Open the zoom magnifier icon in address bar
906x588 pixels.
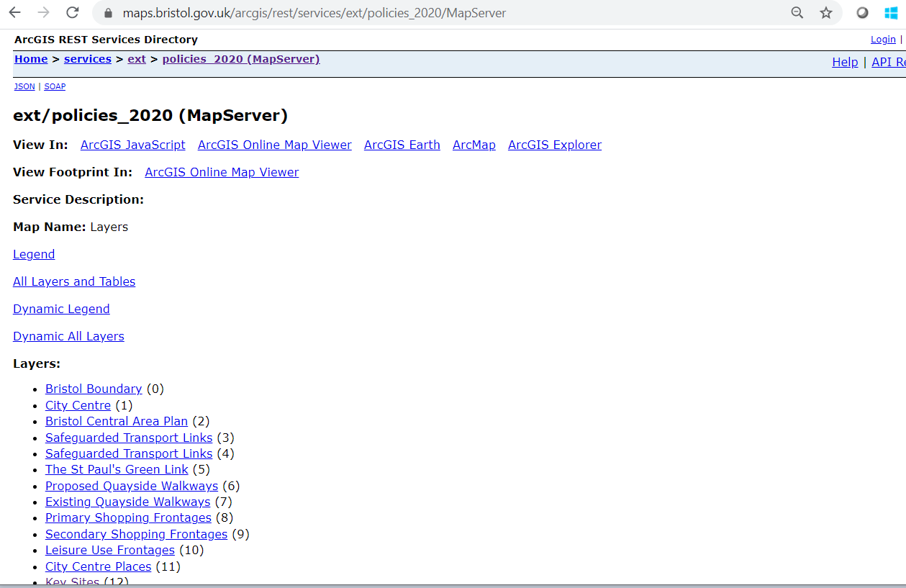[797, 13]
